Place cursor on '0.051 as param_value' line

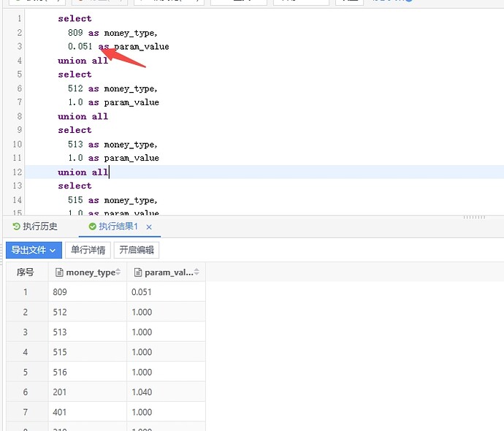pos(118,47)
